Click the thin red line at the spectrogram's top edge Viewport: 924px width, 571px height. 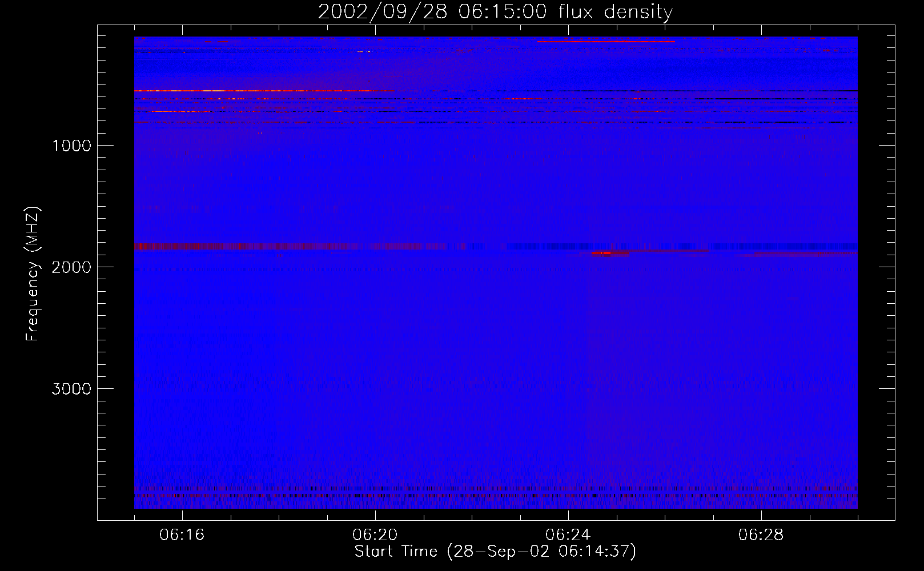(606, 41)
